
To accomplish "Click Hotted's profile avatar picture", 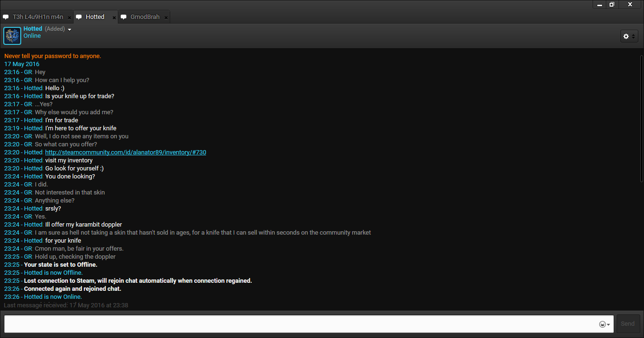I will pos(12,36).
